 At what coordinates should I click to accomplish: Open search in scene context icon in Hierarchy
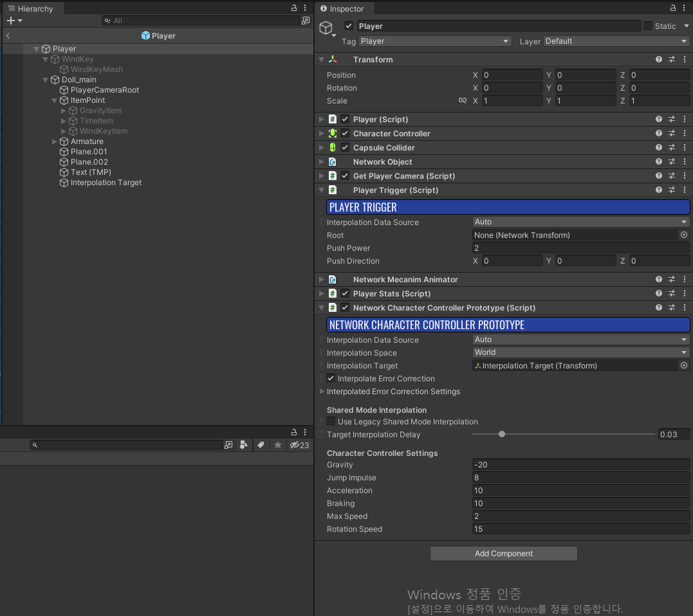tap(306, 21)
